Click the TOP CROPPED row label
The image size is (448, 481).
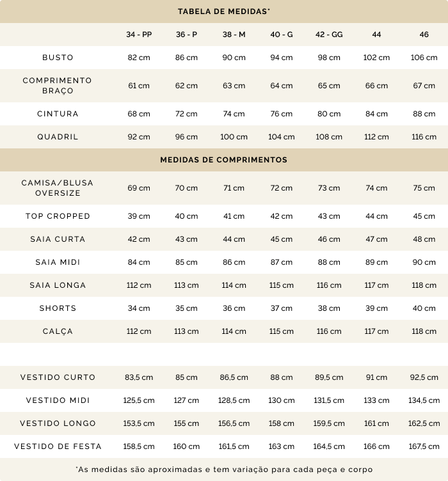tap(58, 216)
